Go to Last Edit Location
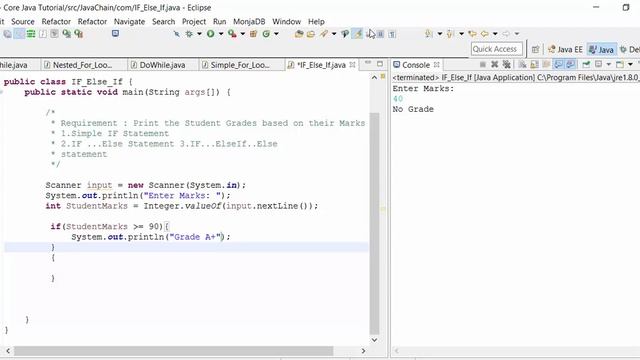 tap(472, 34)
